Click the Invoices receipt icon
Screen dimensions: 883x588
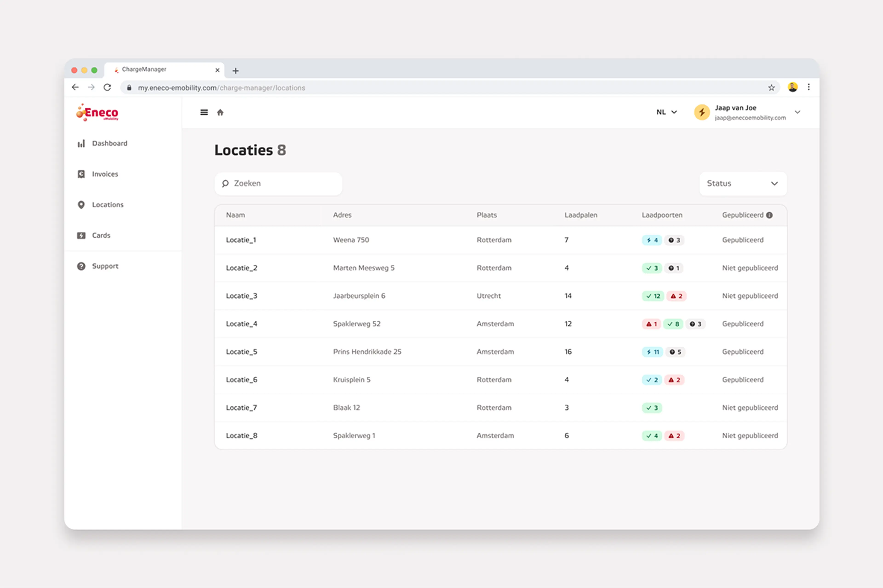81,174
